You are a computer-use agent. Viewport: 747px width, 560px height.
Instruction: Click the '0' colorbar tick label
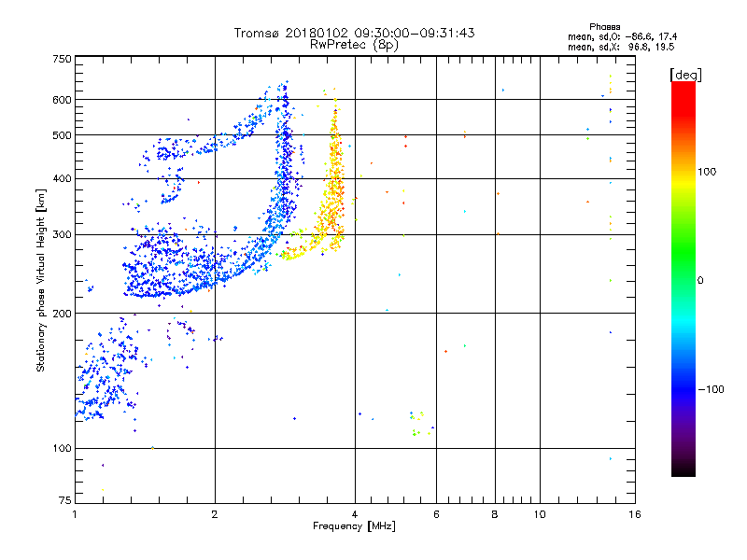700,280
